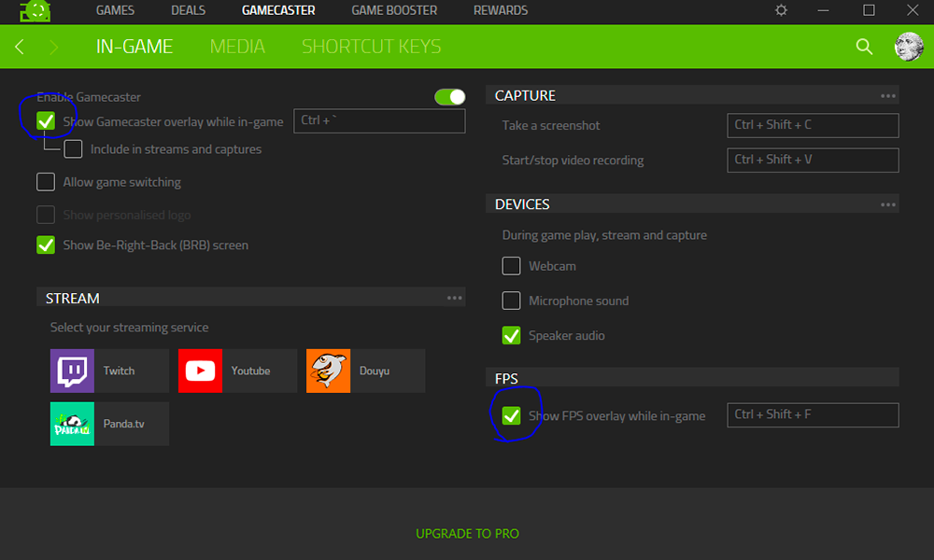
Task: Open the STREAM section ellipsis menu
Action: [454, 299]
